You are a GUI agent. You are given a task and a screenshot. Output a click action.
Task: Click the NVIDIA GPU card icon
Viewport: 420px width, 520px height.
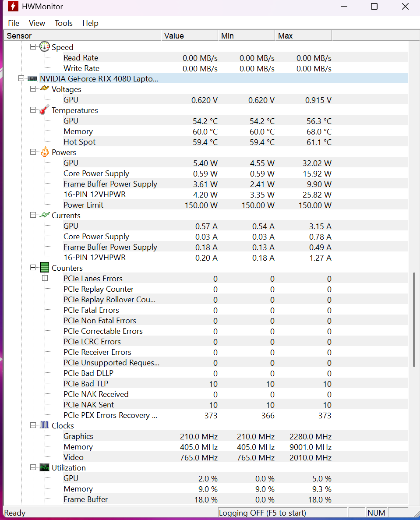pos(32,78)
